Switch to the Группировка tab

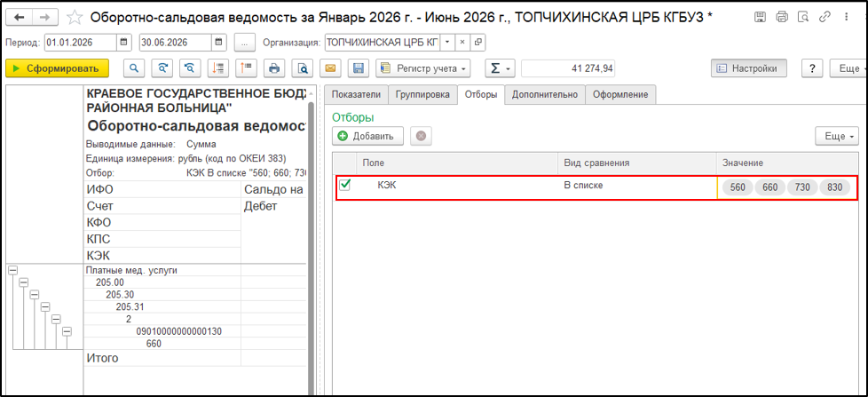pos(423,95)
